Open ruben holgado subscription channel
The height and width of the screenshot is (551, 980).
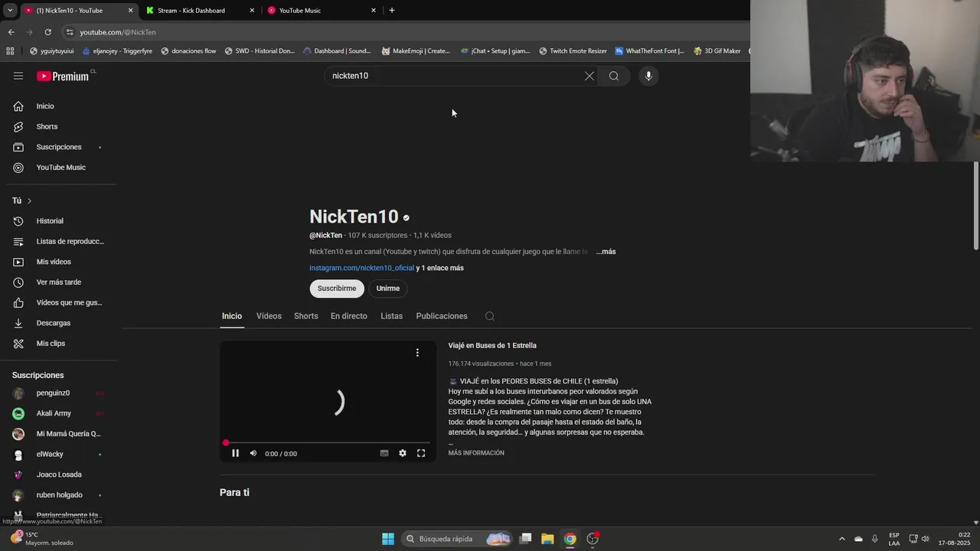[x=60, y=495]
